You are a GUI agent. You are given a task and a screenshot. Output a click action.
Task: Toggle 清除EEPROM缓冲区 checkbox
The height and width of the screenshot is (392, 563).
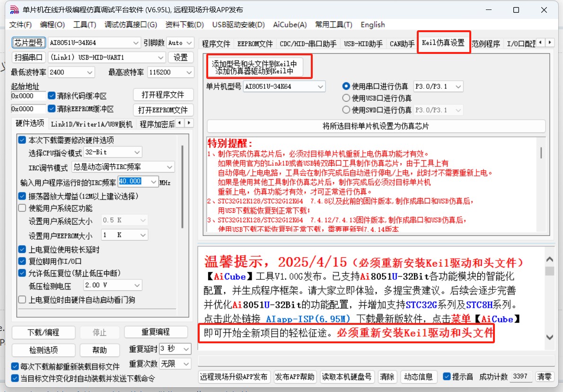(x=52, y=108)
